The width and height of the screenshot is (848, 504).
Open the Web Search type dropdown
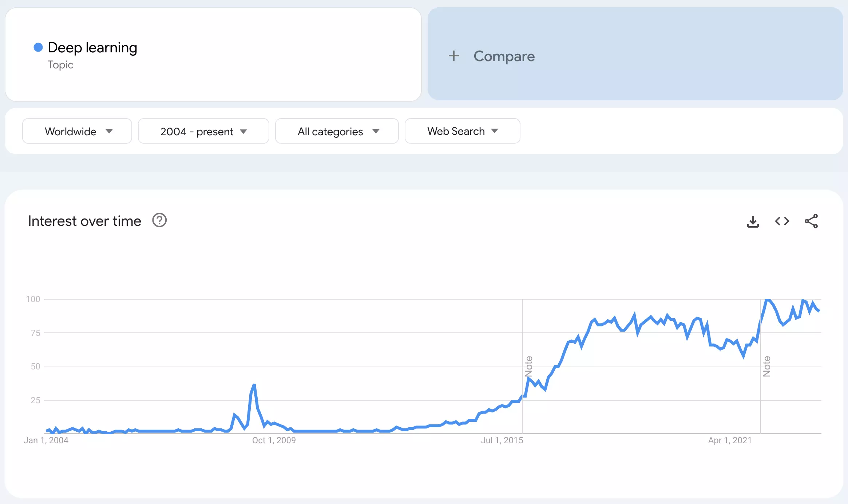coord(462,131)
